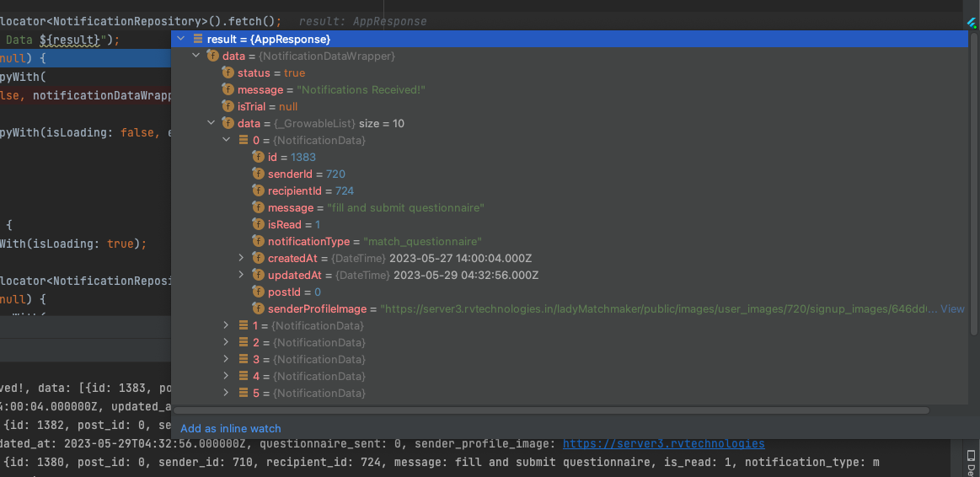Open the server3.rvtechnologies URL in console
This screenshot has width=980, height=477.
tap(664, 444)
